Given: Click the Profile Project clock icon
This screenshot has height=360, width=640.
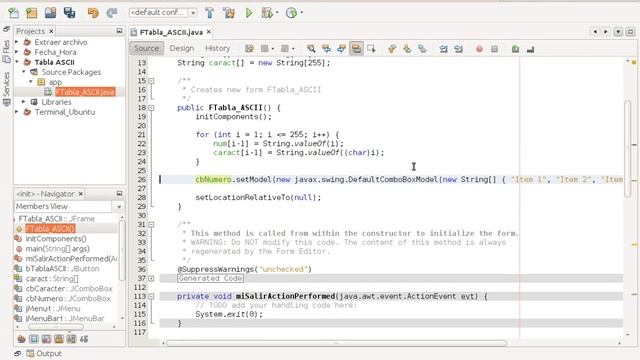Looking at the screenshot, I should coord(291,13).
